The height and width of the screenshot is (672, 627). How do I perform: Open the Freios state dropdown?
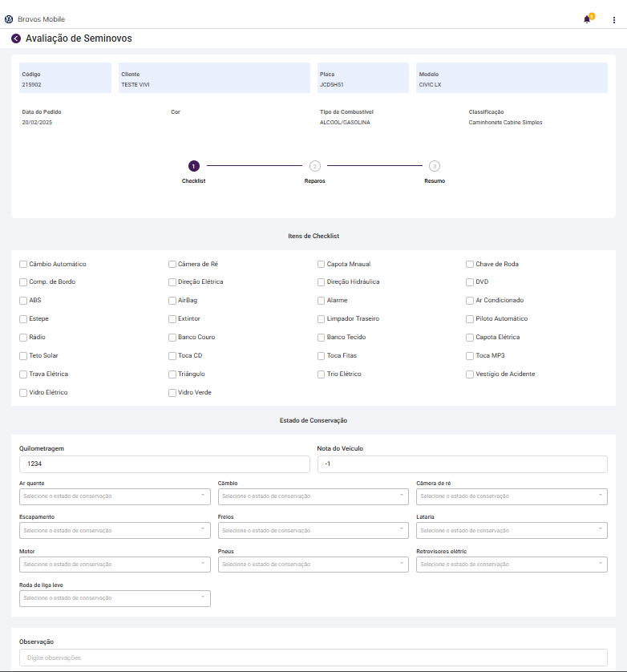313,531
